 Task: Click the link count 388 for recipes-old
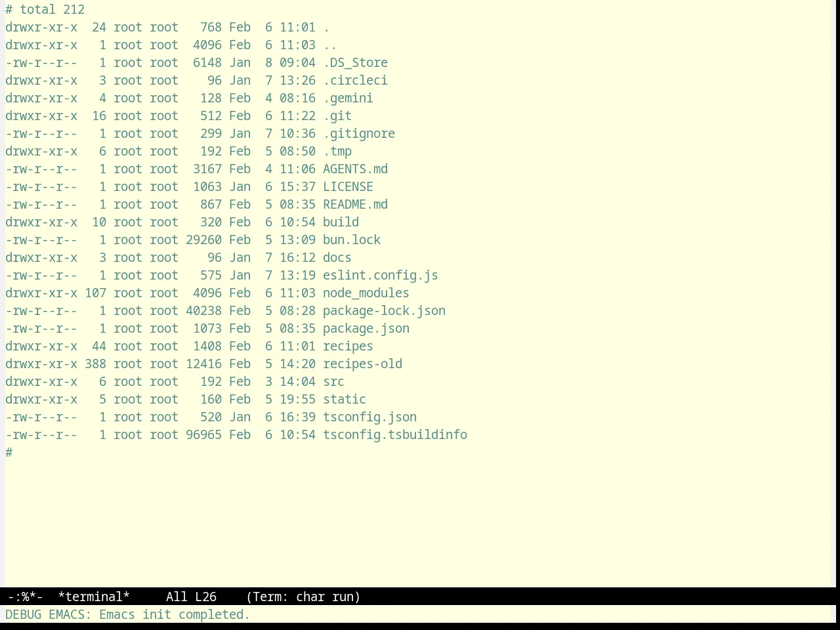click(95, 364)
